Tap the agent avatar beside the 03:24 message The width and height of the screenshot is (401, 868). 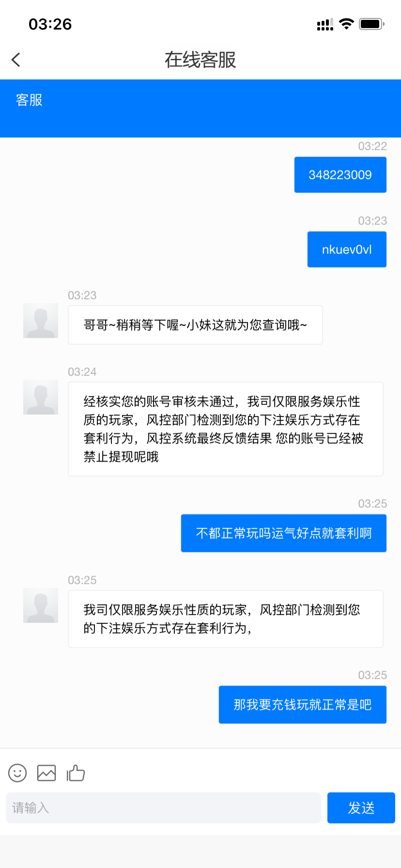[41, 397]
